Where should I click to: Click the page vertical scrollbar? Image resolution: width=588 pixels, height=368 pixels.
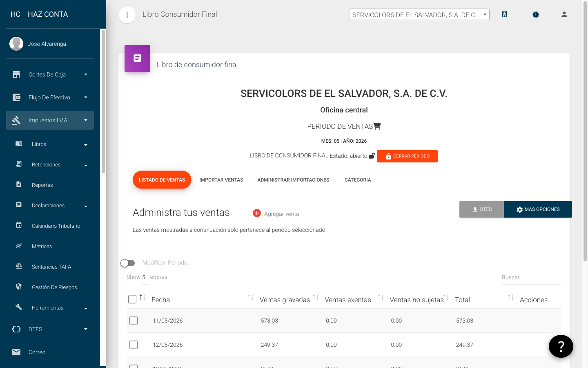pyautogui.click(x=585, y=131)
